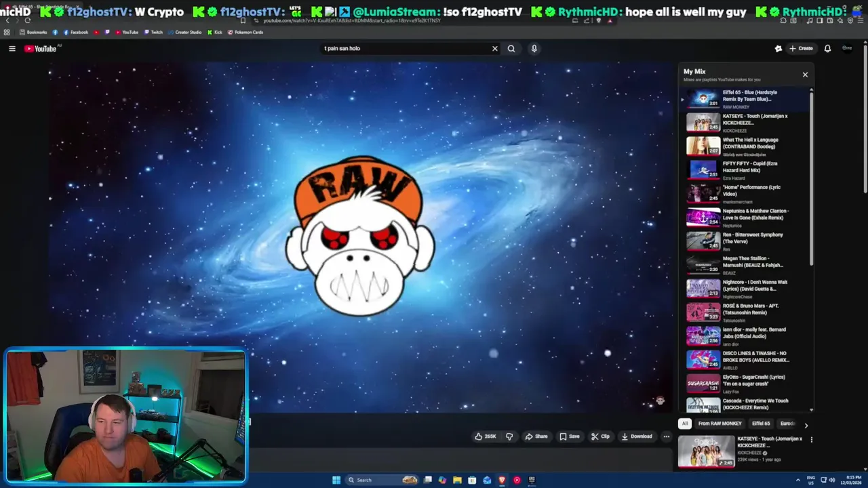
Task: Open volume control in system tray
Action: click(832, 480)
